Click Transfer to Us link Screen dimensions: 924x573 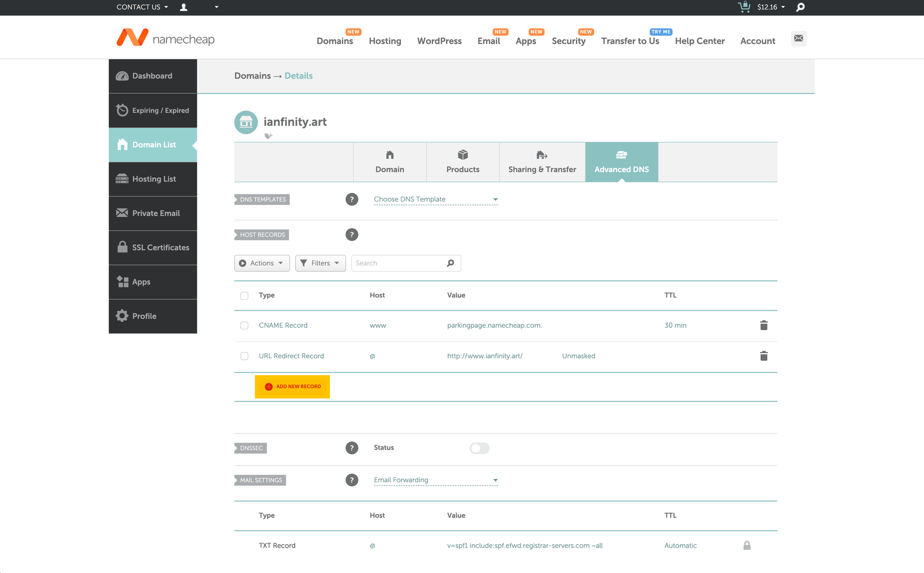[x=630, y=41]
